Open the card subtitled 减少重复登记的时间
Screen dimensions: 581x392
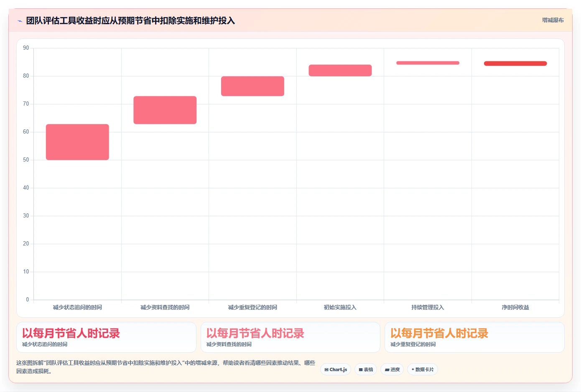pos(474,337)
